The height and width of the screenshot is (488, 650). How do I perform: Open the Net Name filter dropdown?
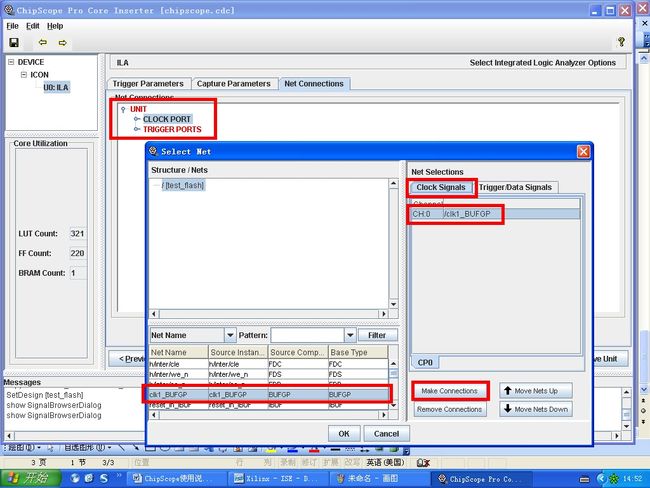coord(230,335)
